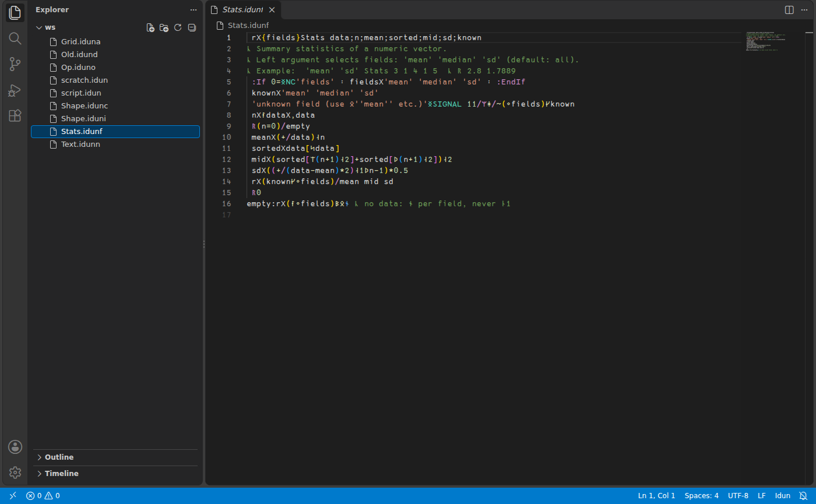This screenshot has width=816, height=504.
Task: Change end of line sequence LF
Action: [x=762, y=496]
